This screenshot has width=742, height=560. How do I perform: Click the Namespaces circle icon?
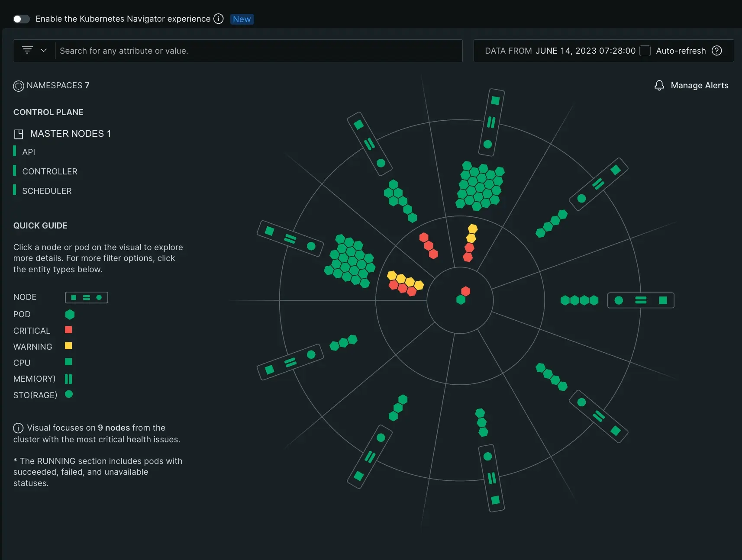(19, 86)
